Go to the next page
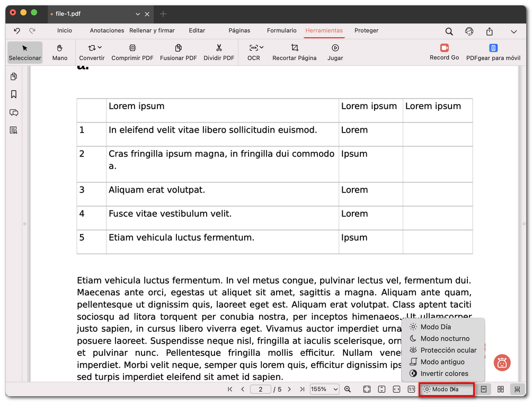 tap(289, 389)
